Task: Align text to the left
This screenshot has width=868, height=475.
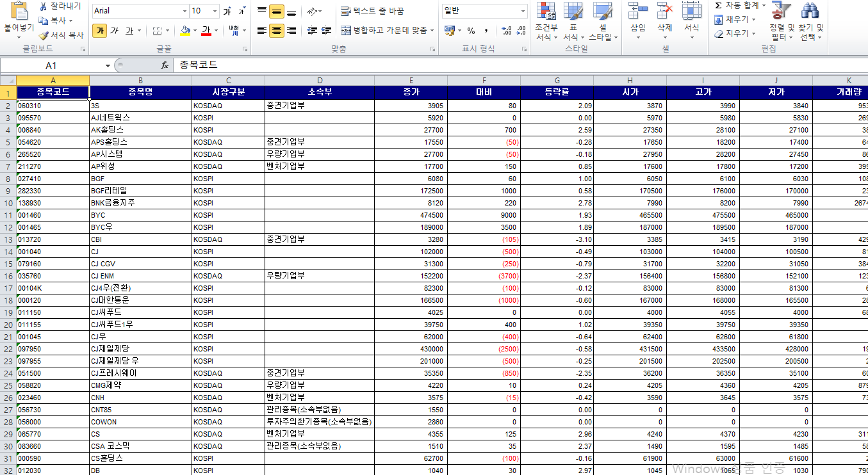Action: point(261,31)
